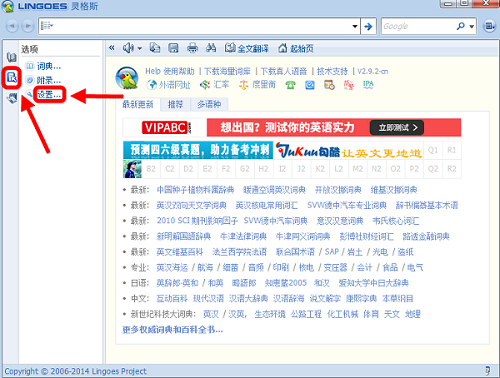This screenshot has width=500, height=378.
Task: Open the search engine selector dropdown
Action: 472,26
